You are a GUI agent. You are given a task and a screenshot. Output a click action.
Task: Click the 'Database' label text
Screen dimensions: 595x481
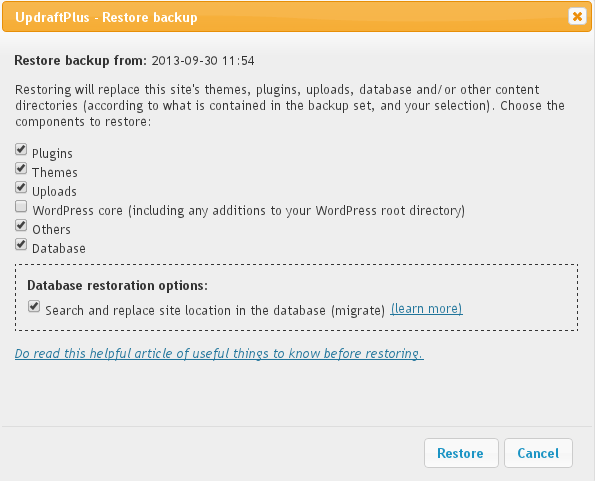[x=59, y=248]
